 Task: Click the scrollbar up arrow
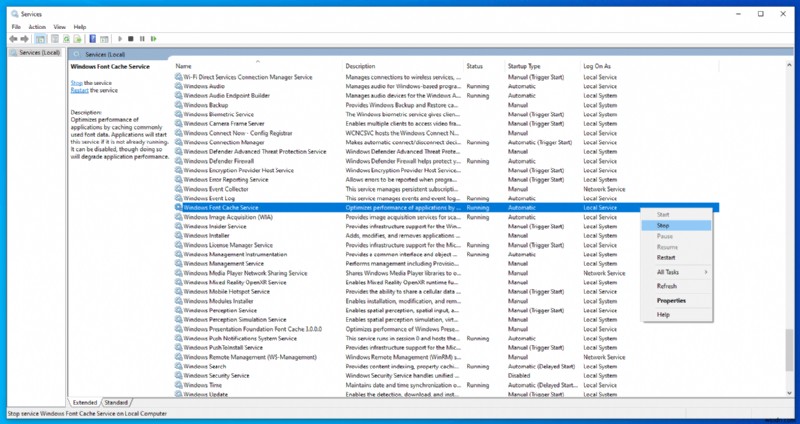pyautogui.click(x=789, y=64)
